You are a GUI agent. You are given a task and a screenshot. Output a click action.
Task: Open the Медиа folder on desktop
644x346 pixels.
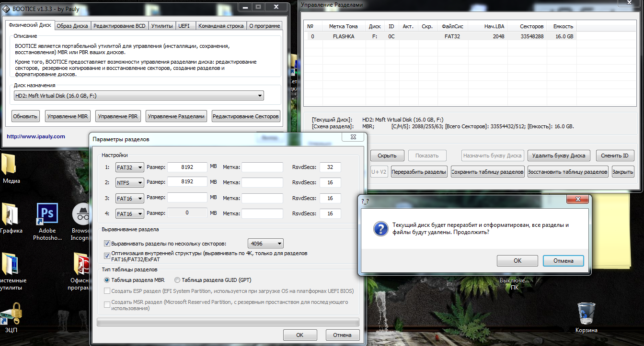pos(10,166)
